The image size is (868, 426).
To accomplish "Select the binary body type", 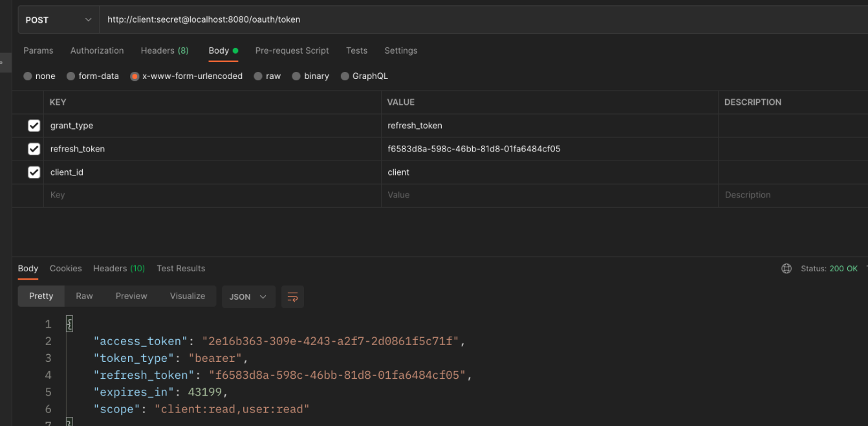I will pos(296,76).
